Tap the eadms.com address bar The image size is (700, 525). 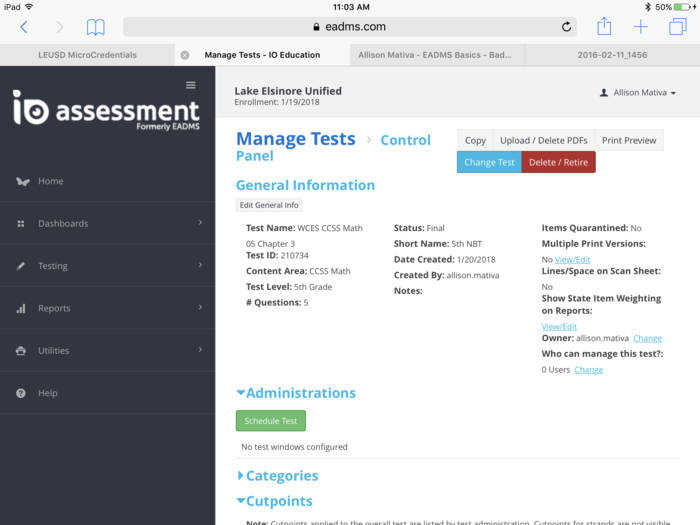click(x=349, y=27)
